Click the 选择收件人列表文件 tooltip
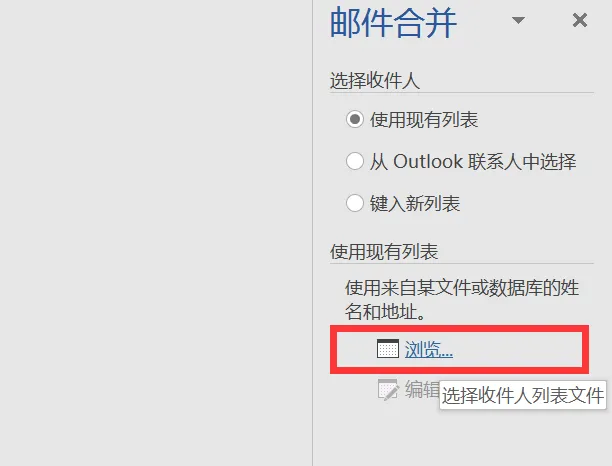The image size is (612, 466). [x=523, y=395]
